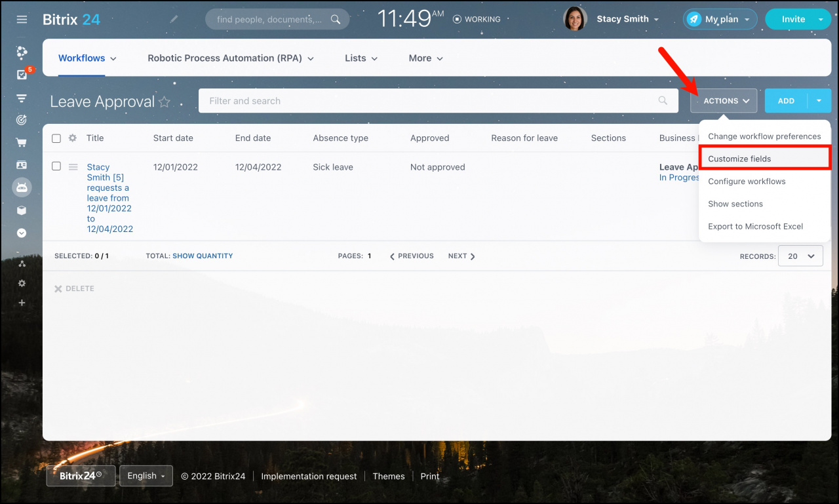Viewport: 839px width, 504px height.
Task: Go to NEXT page
Action: [462, 256]
